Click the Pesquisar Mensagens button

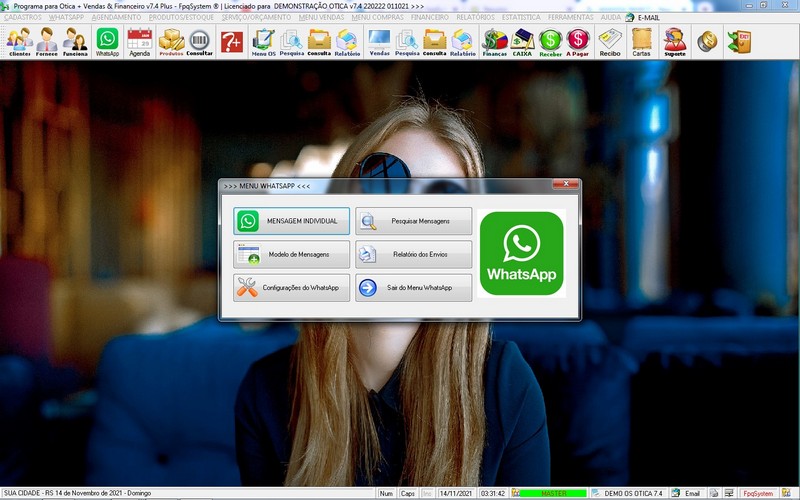413,221
